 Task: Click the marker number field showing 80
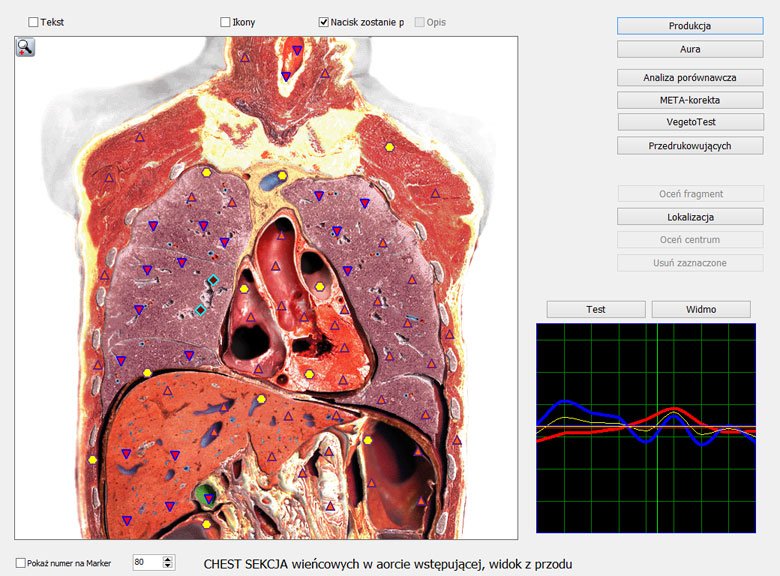tap(146, 563)
